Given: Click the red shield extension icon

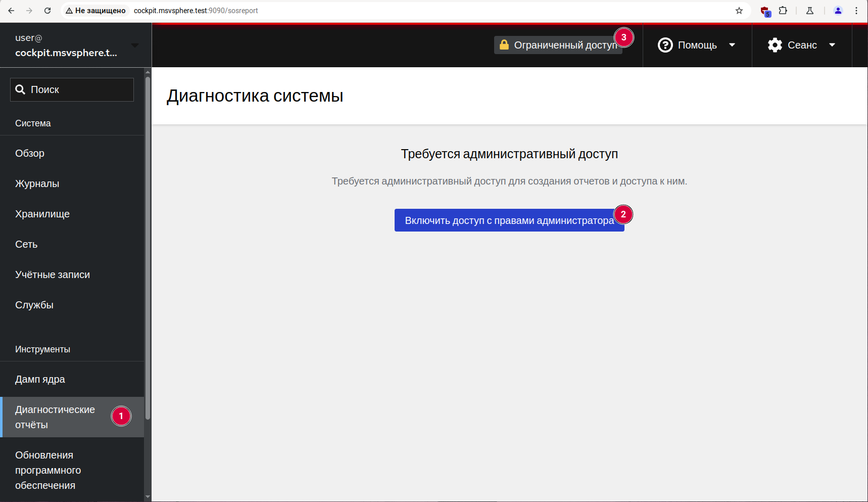Looking at the screenshot, I should [765, 11].
